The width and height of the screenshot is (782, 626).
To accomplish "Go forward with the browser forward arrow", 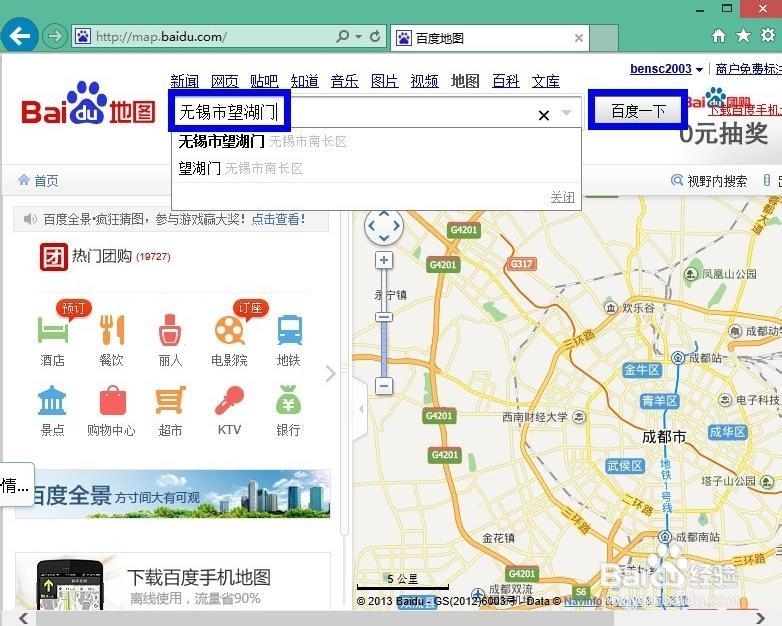I will coord(54,36).
